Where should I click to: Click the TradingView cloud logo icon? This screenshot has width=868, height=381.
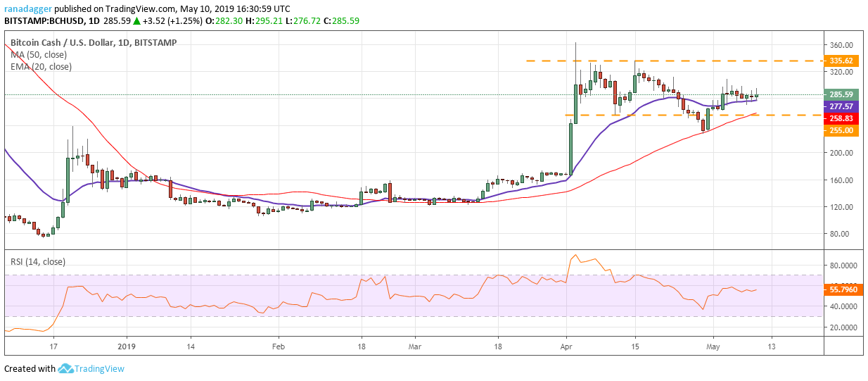[66, 368]
